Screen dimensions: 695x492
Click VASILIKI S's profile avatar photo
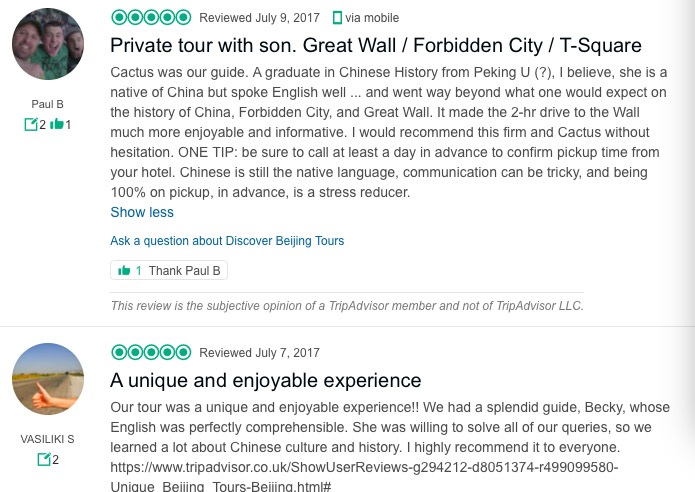(47, 380)
